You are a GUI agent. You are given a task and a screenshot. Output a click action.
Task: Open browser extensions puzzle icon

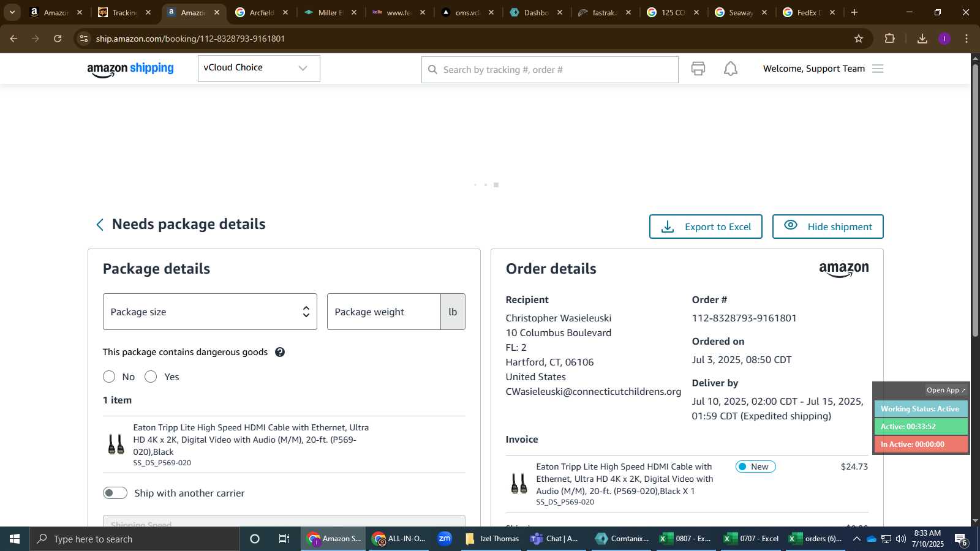890,39
